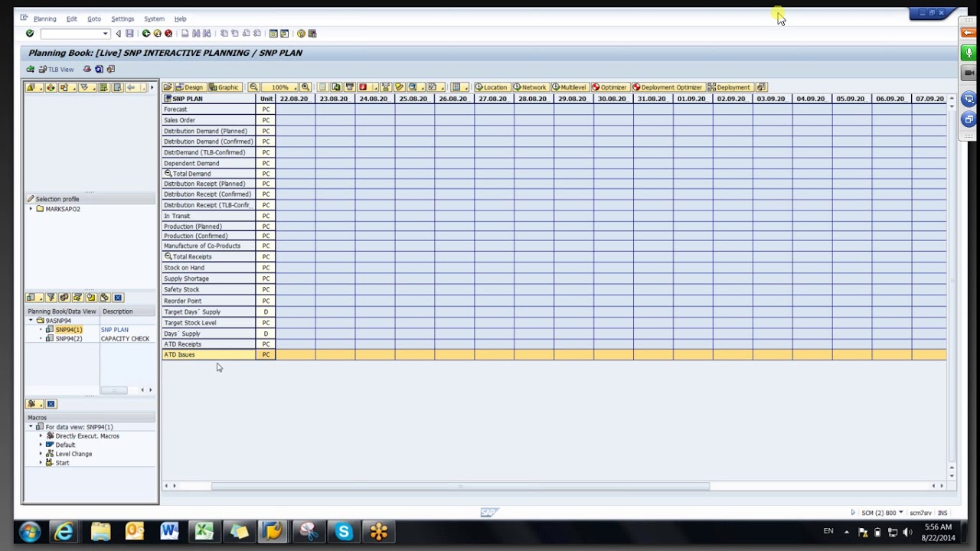Click the Print icon in standard toolbar
Viewport: 980px width, 551px height.
tap(185, 34)
